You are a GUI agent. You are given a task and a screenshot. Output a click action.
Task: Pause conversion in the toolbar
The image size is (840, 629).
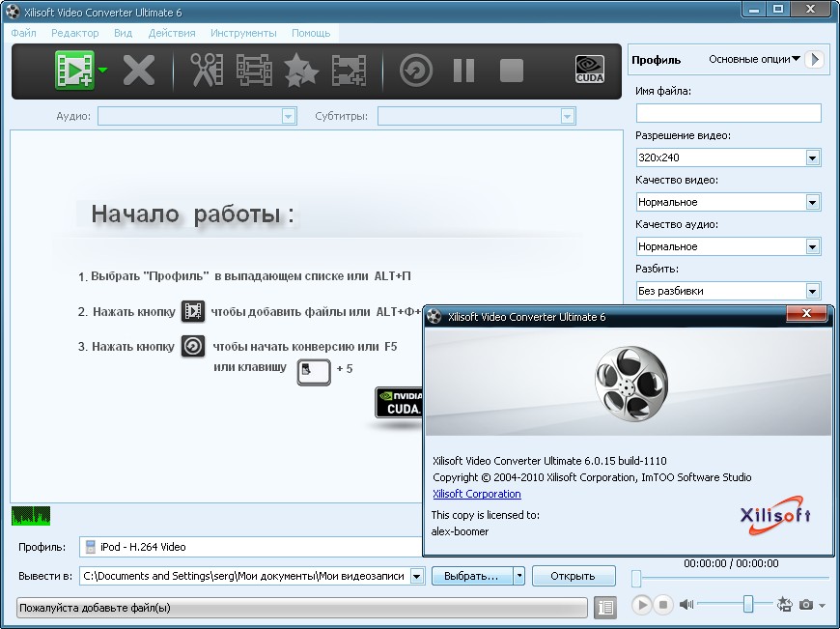pos(463,71)
